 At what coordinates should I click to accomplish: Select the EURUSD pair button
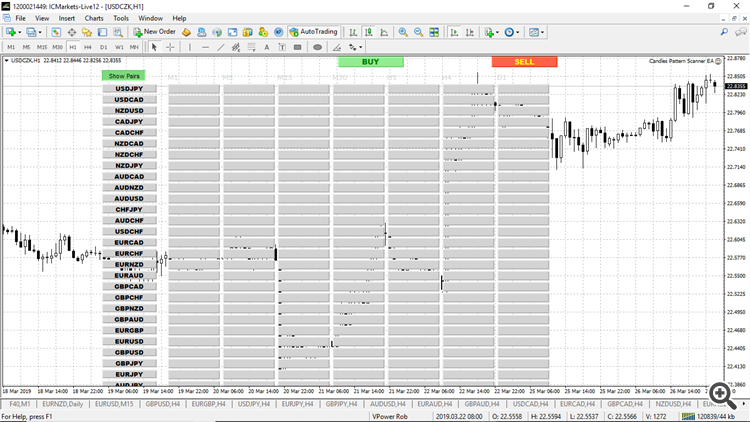[x=129, y=341]
